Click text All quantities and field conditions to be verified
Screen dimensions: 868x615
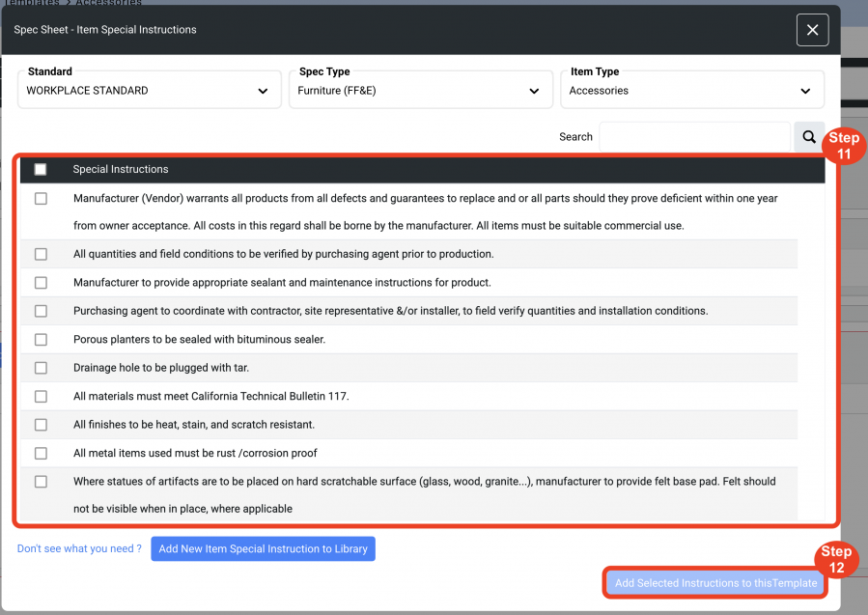(x=284, y=254)
